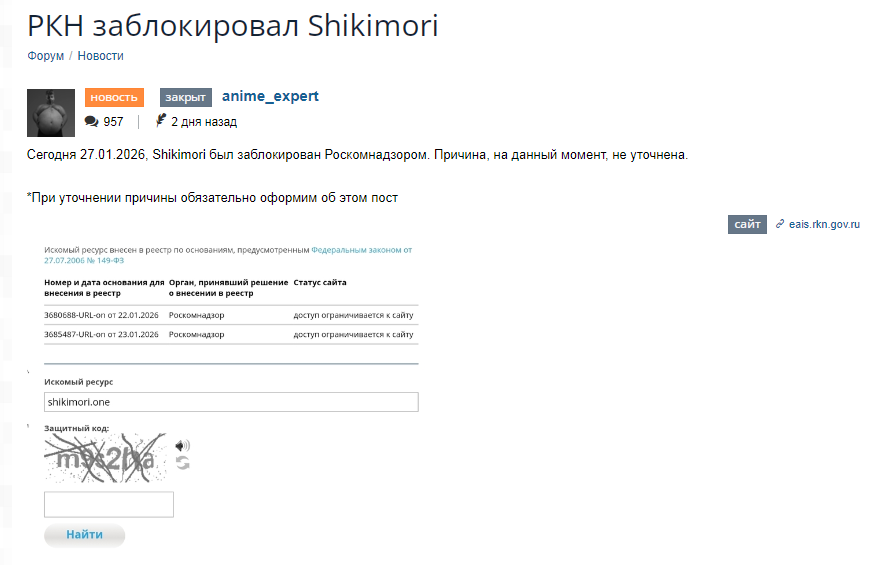Open the anime_expert user avatar

pos(51,113)
